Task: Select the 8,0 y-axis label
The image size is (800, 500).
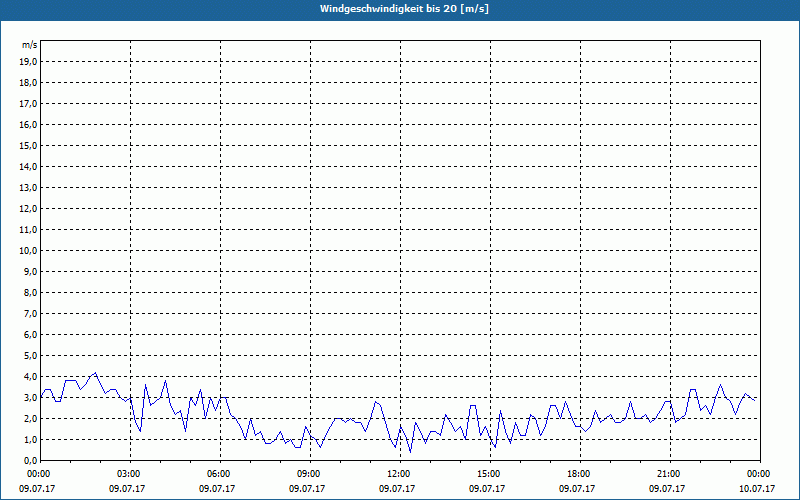Action: pyautogui.click(x=30, y=292)
